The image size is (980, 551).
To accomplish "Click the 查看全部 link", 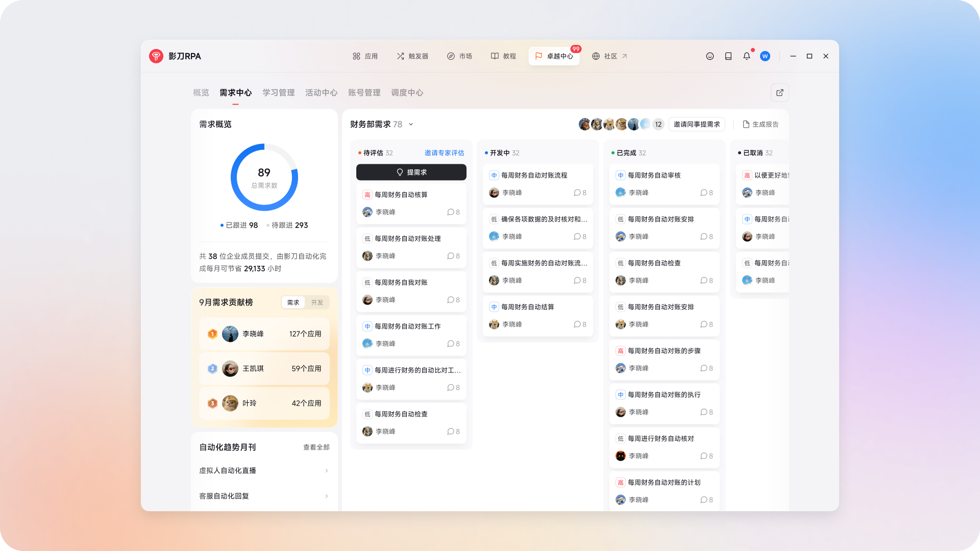I will pyautogui.click(x=316, y=447).
